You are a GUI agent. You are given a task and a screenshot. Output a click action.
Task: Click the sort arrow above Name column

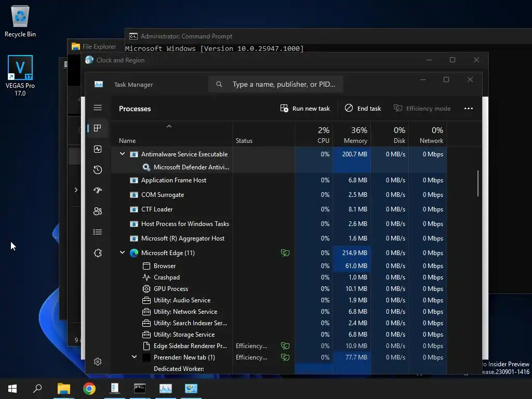(x=169, y=126)
